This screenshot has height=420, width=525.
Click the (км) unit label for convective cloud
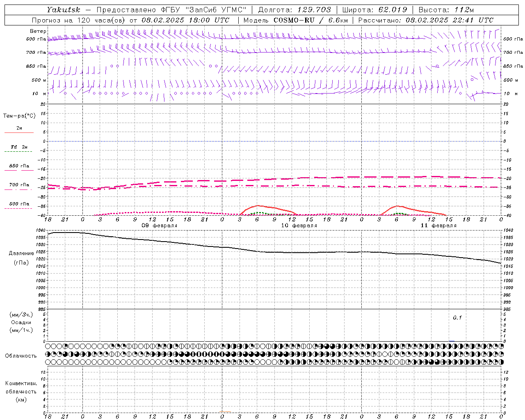[21, 399]
